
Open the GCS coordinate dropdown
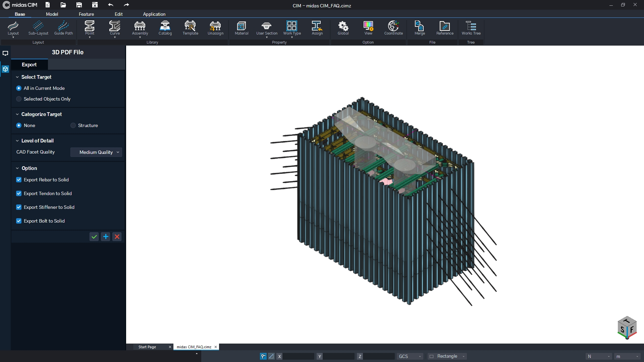coord(410,356)
